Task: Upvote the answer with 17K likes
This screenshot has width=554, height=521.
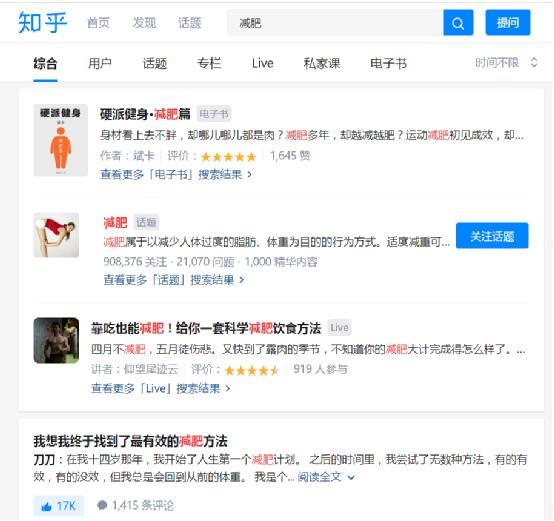Action: 59,506
